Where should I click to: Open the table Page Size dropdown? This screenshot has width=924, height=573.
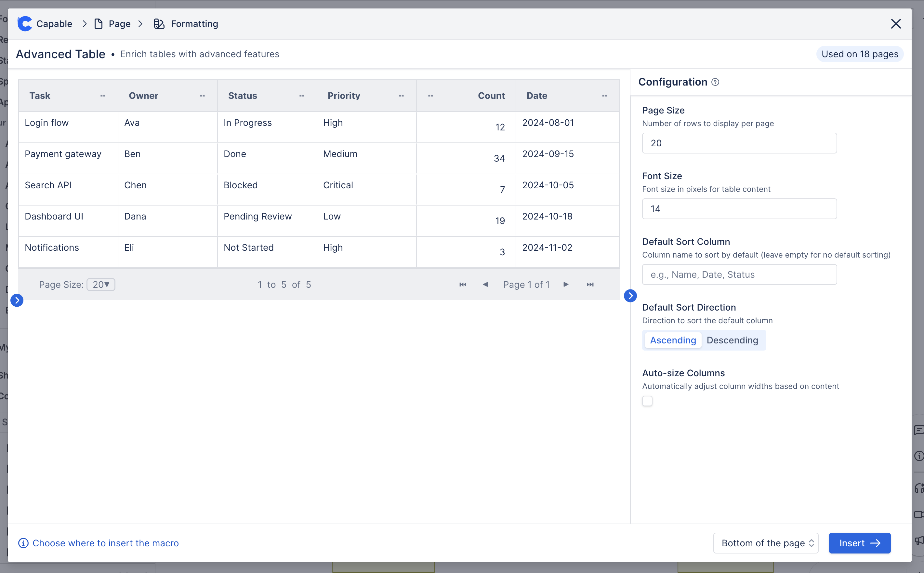tap(101, 285)
